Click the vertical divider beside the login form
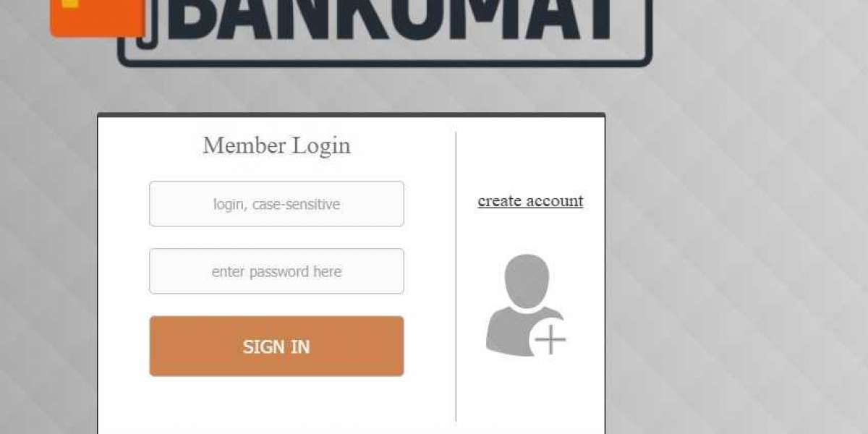Screen dimensions: 868x434 [x=456, y=276]
